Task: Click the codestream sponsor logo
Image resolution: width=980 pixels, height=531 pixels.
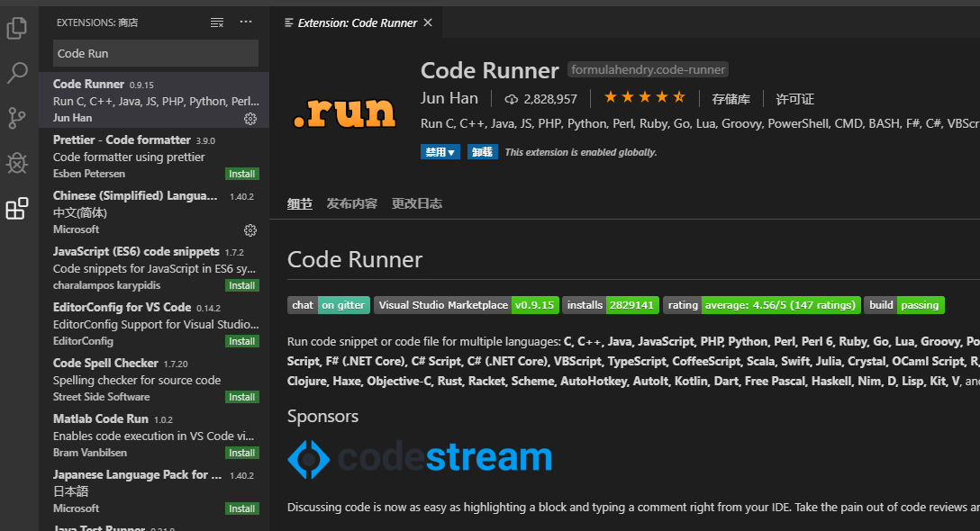Action: (x=420, y=459)
